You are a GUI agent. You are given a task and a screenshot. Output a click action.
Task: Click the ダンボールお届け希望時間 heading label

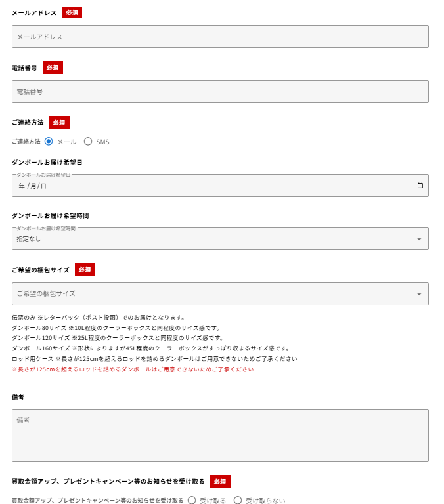(50, 216)
